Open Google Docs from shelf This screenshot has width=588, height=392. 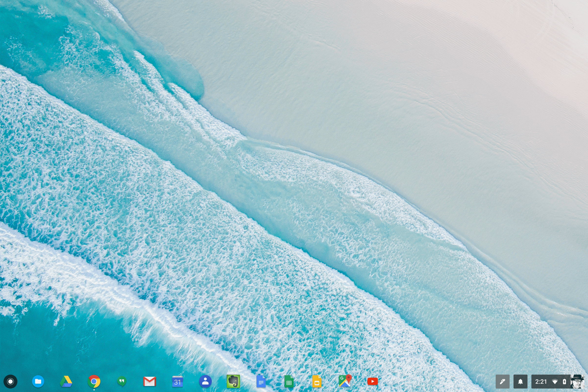[261, 381]
